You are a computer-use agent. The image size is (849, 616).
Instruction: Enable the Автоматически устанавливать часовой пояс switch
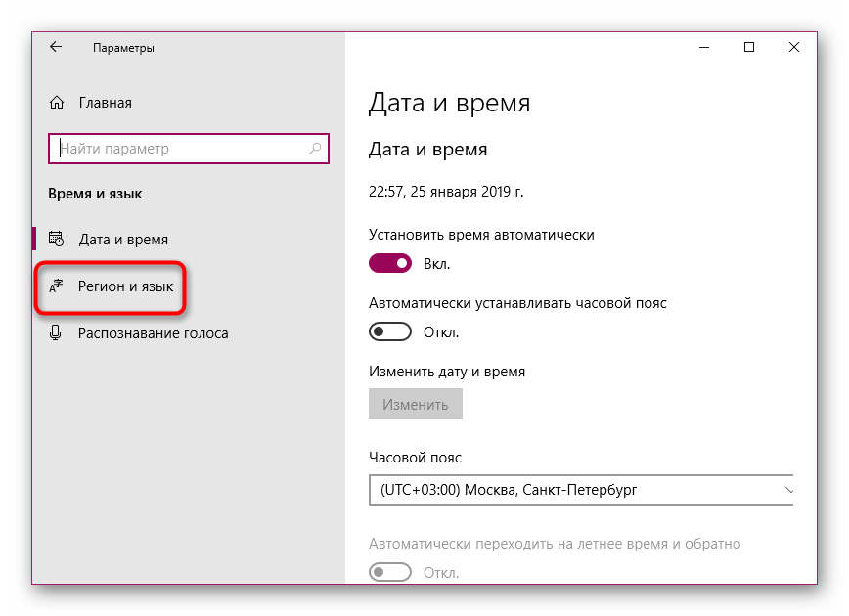pos(390,332)
